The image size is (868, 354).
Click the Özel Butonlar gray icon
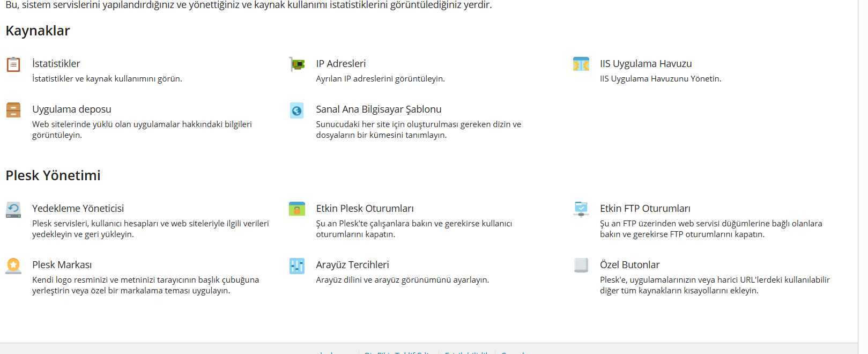(x=581, y=265)
